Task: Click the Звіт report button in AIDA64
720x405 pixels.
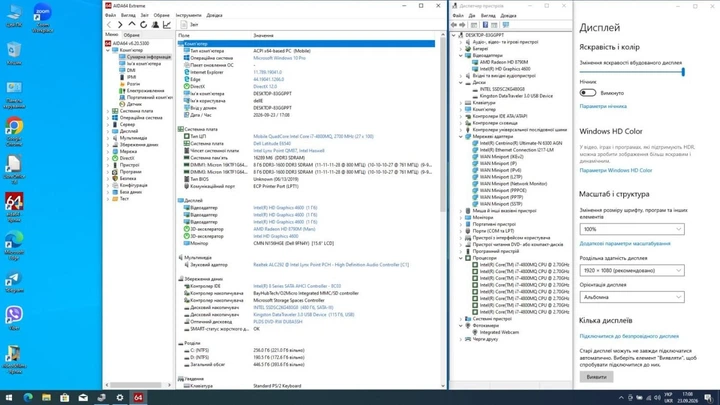Action: click(189, 25)
